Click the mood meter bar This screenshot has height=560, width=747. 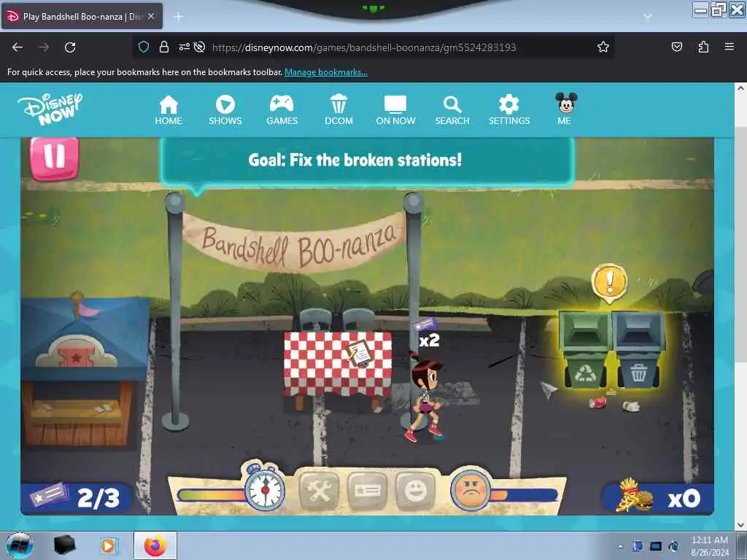[x=524, y=495]
